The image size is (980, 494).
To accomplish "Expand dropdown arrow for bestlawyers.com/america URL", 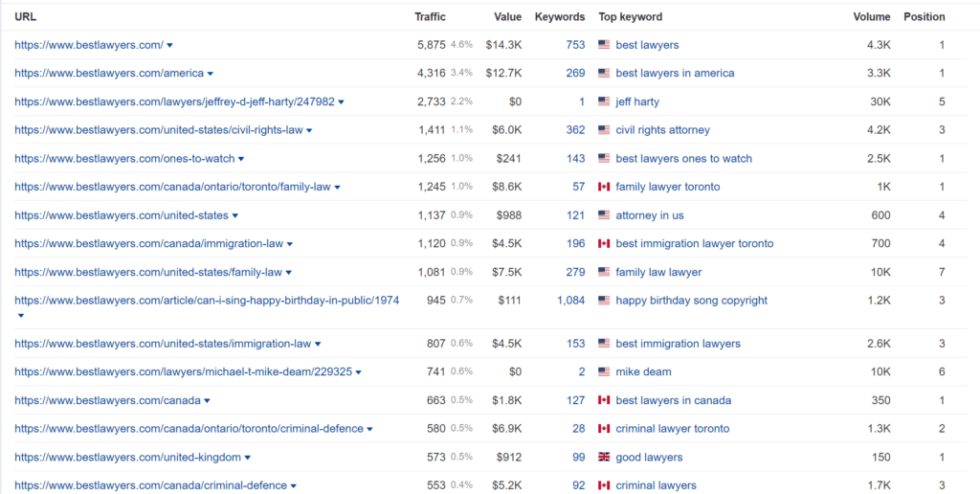I will click(211, 74).
